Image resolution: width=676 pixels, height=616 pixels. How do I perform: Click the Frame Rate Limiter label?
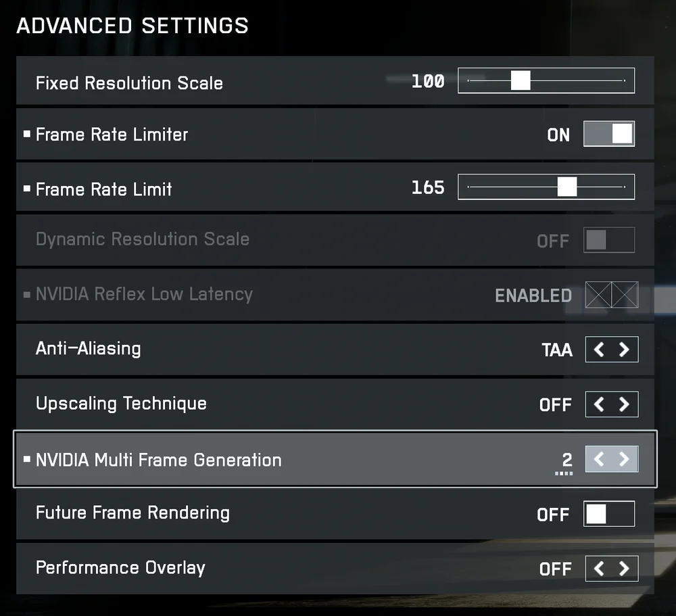(112, 134)
